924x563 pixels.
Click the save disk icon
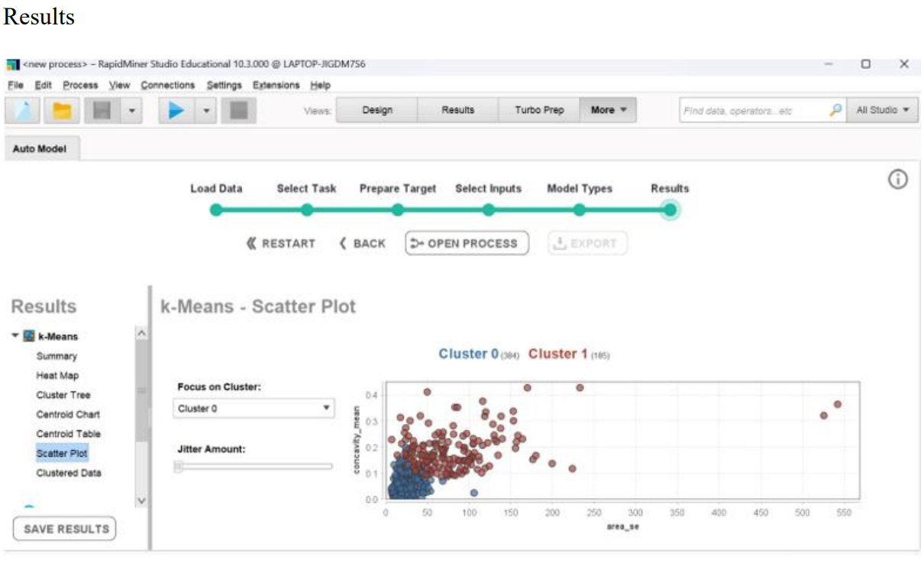coord(102,111)
